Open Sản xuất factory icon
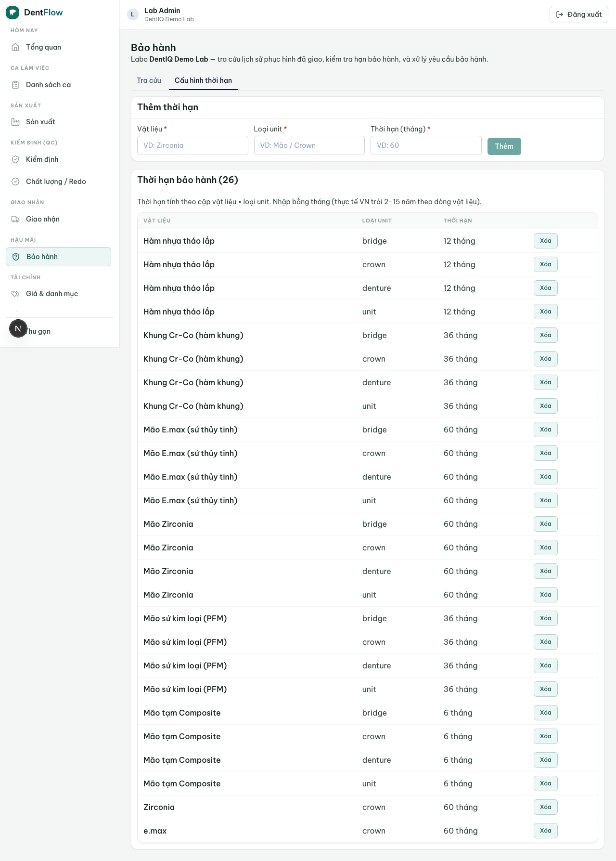The image size is (616, 861). [15, 122]
